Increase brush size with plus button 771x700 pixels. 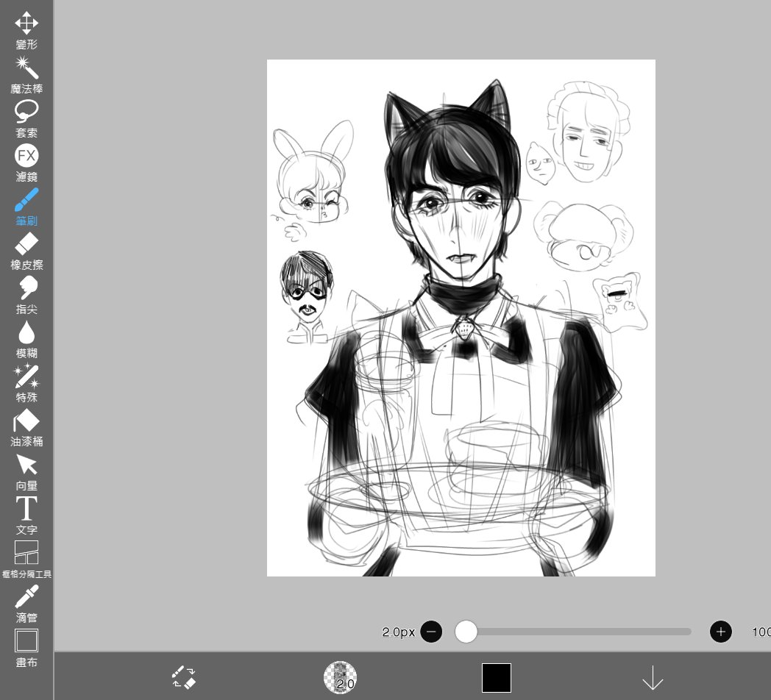pos(721,632)
